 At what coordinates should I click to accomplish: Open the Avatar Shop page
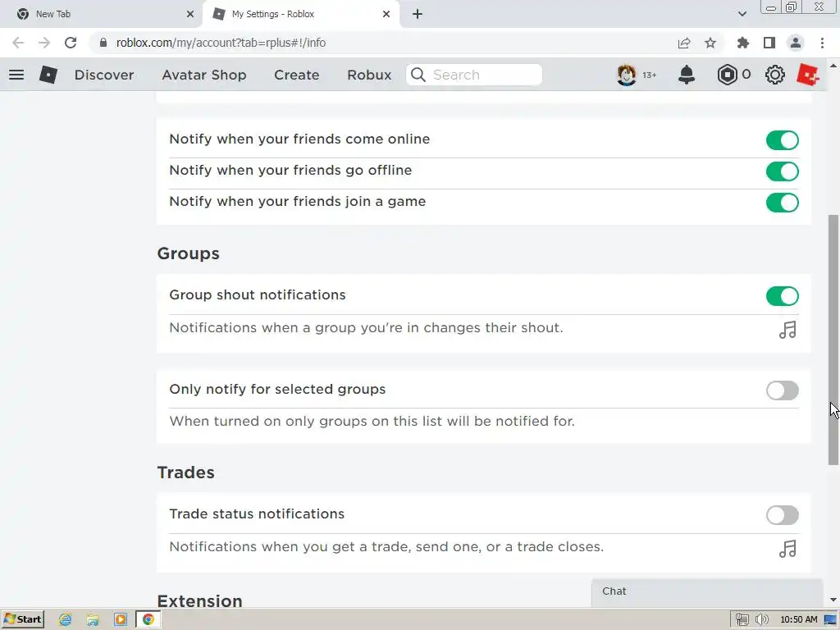204,75
